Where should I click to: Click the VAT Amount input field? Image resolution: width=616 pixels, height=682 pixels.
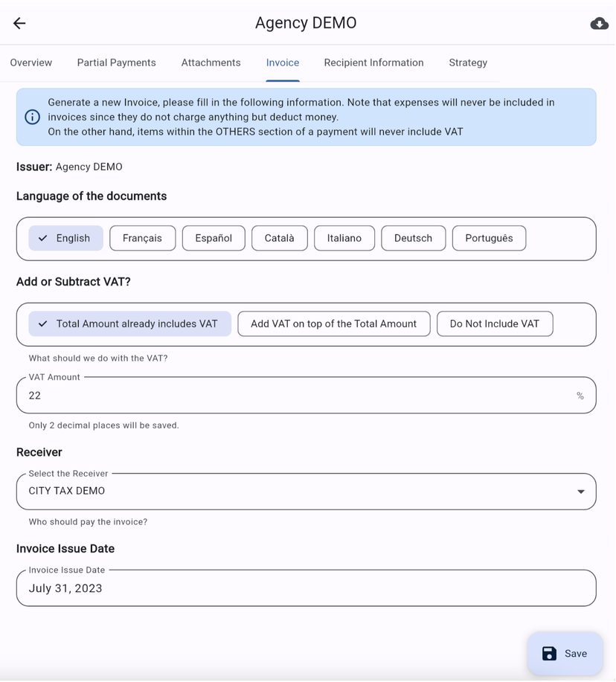pyautogui.click(x=298, y=396)
